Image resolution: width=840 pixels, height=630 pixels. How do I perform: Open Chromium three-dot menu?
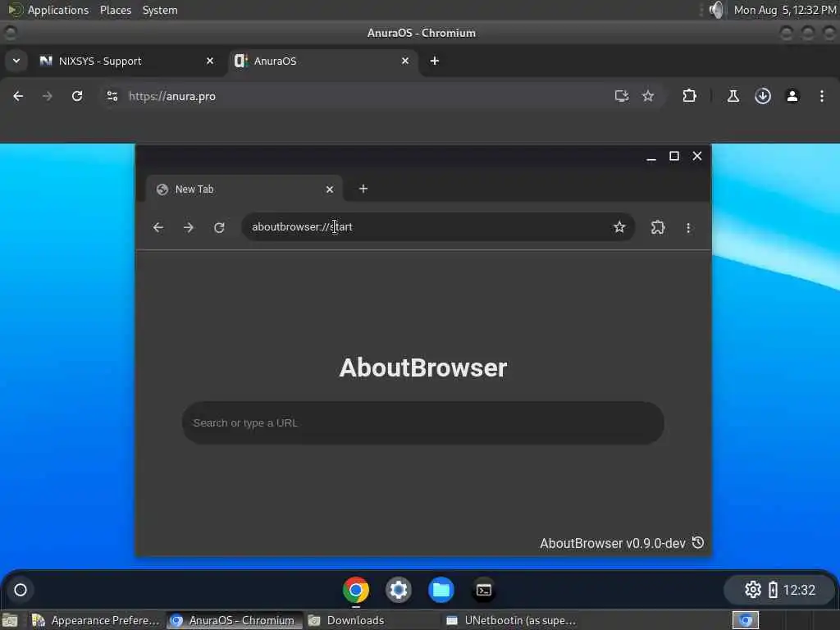coord(822,97)
